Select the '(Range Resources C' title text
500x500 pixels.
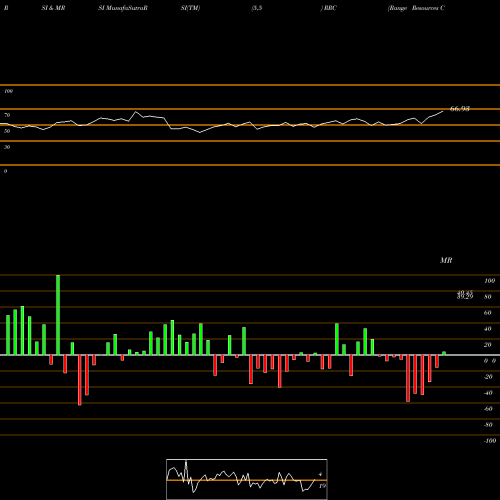click(416, 8)
